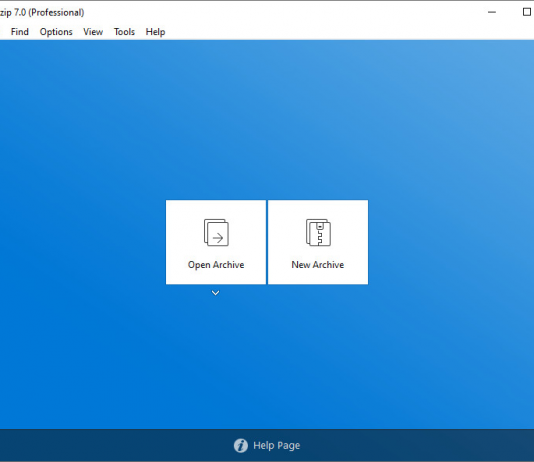
Task: Maximize the application window
Action: [x=527, y=12]
